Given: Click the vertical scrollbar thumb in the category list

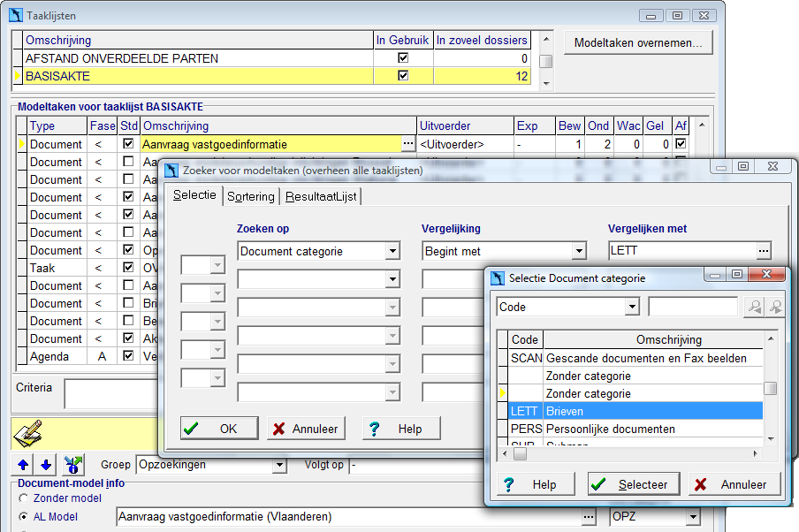Looking at the screenshot, I should point(771,388).
